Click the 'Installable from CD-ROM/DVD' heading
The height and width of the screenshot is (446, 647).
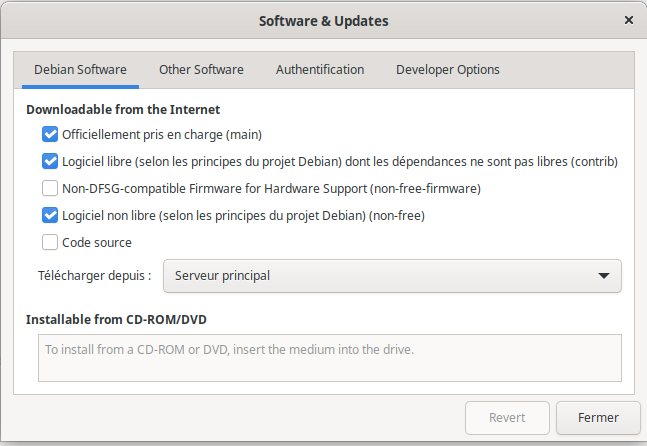(116, 319)
